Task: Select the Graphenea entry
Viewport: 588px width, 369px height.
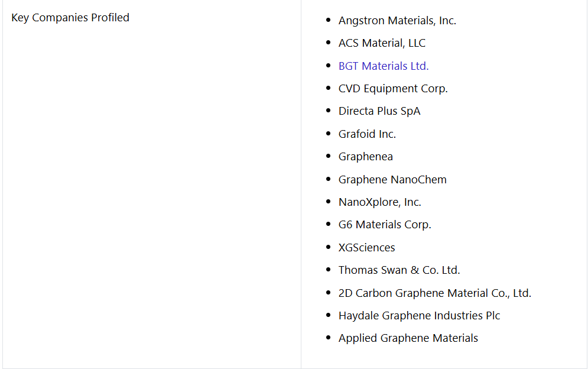Action: tap(366, 157)
